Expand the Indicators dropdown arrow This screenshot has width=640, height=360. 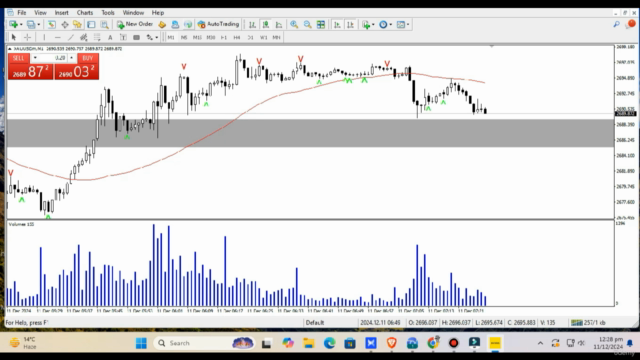(x=373, y=24)
